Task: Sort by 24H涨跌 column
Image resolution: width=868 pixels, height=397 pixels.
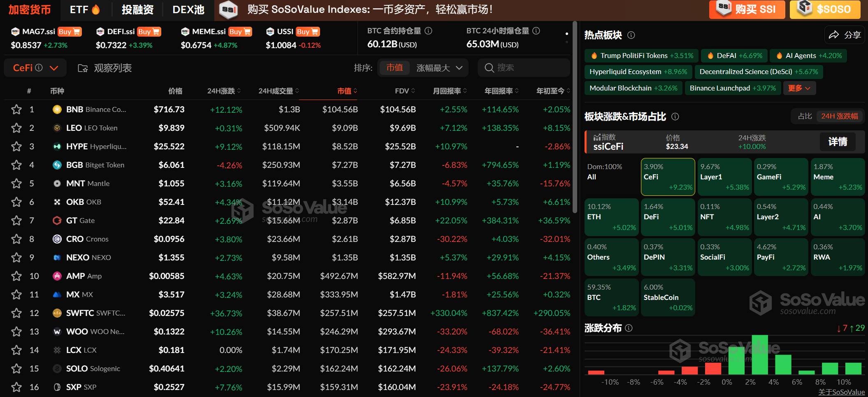Action: point(224,91)
